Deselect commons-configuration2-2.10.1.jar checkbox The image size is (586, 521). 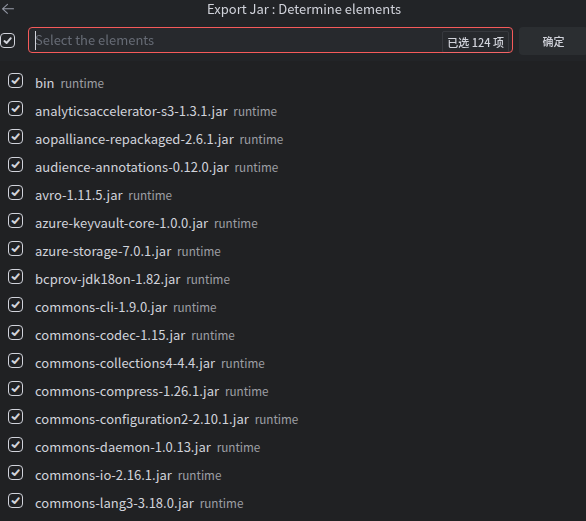[x=16, y=417]
